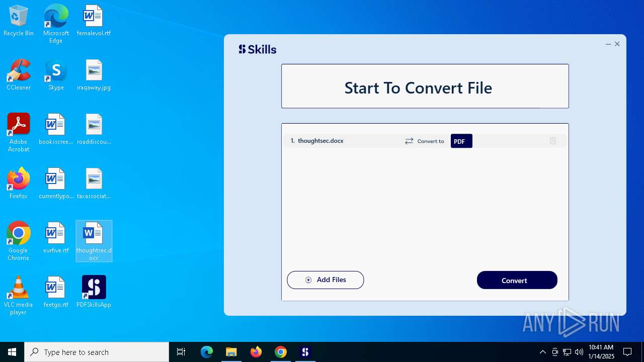644x362 pixels.
Task: Close the Skills converter window
Action: coord(617,44)
